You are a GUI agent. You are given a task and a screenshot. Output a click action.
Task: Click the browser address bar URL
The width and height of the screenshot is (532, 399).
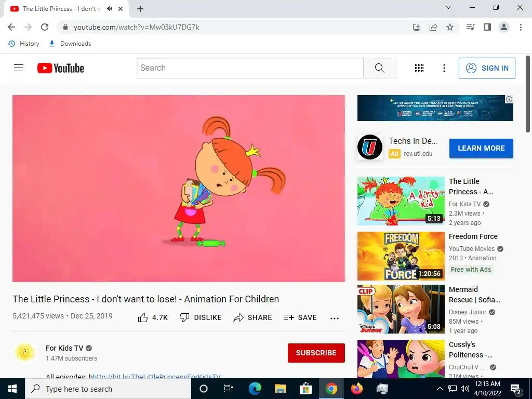click(137, 27)
